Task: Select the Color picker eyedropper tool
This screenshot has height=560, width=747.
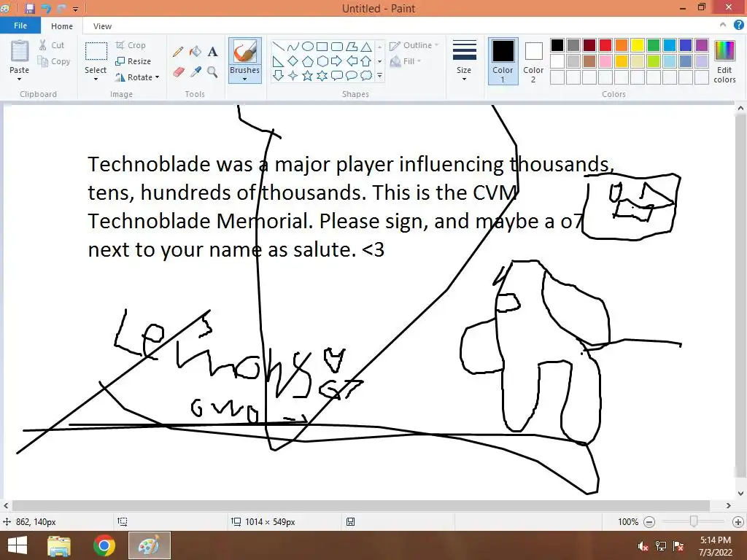Action: point(196,72)
